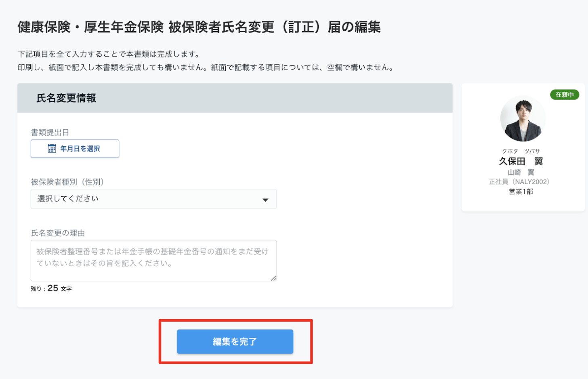Click the page title 被保険者氏名変更（訂正）届の編集
The image size is (588, 379).
point(275,27)
